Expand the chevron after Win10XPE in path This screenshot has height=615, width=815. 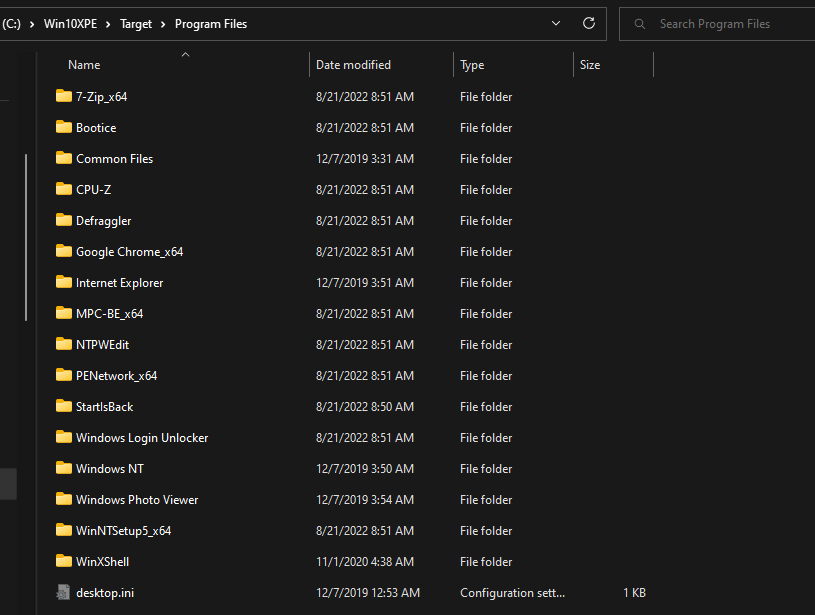108,24
